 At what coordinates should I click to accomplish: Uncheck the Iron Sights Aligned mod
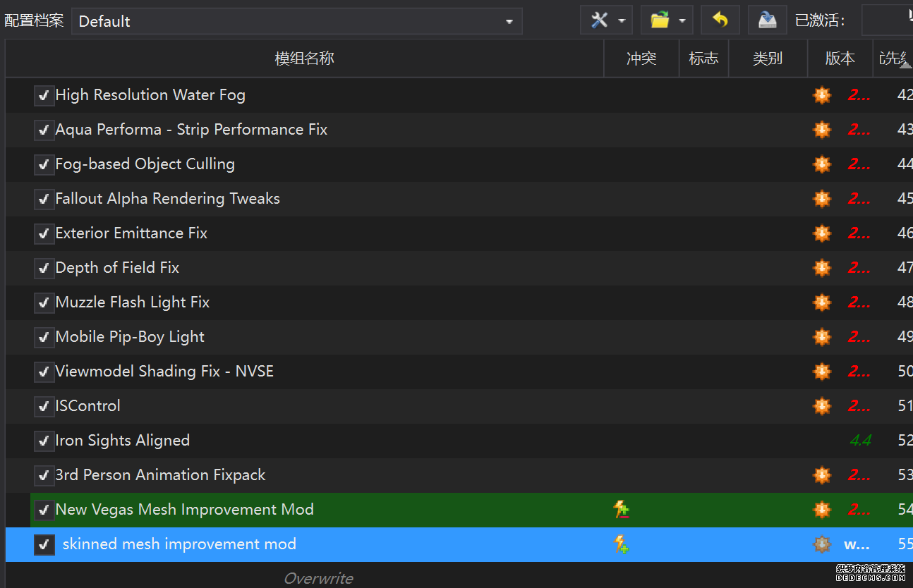click(44, 441)
